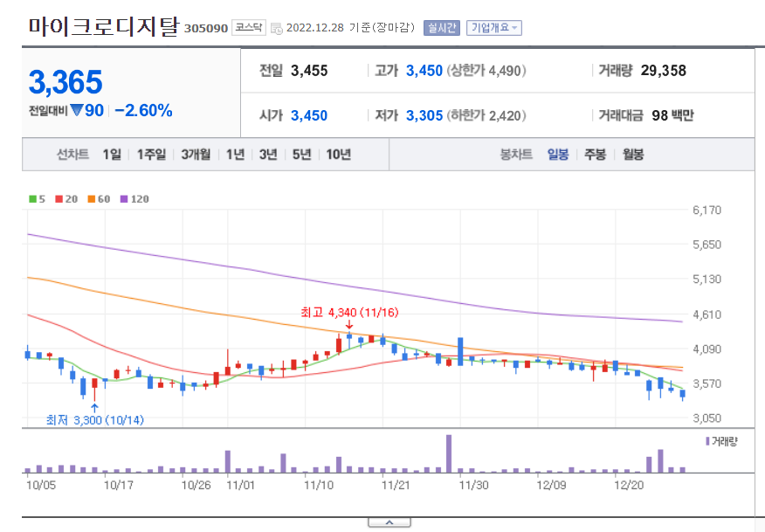The image size is (765, 532).
Task: Click the orange 60-day moving average legend
Action: [x=99, y=199]
